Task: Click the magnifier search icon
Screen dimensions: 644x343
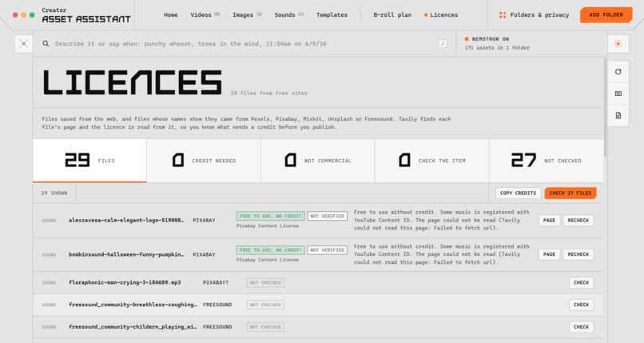Action: pyautogui.click(x=46, y=43)
